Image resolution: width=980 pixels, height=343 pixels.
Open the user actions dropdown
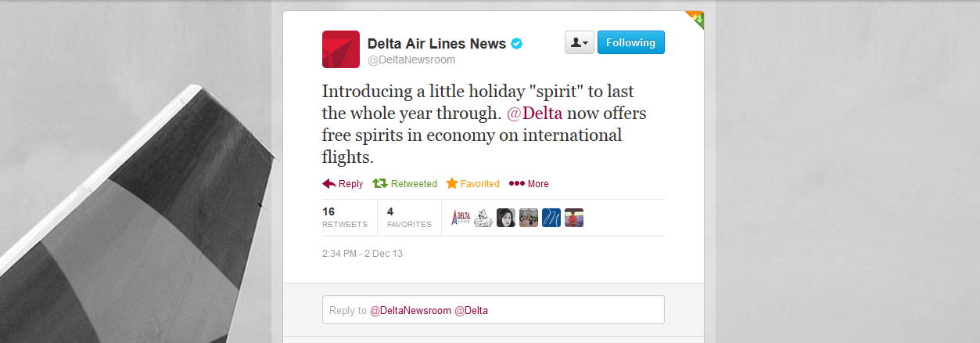pyautogui.click(x=580, y=42)
